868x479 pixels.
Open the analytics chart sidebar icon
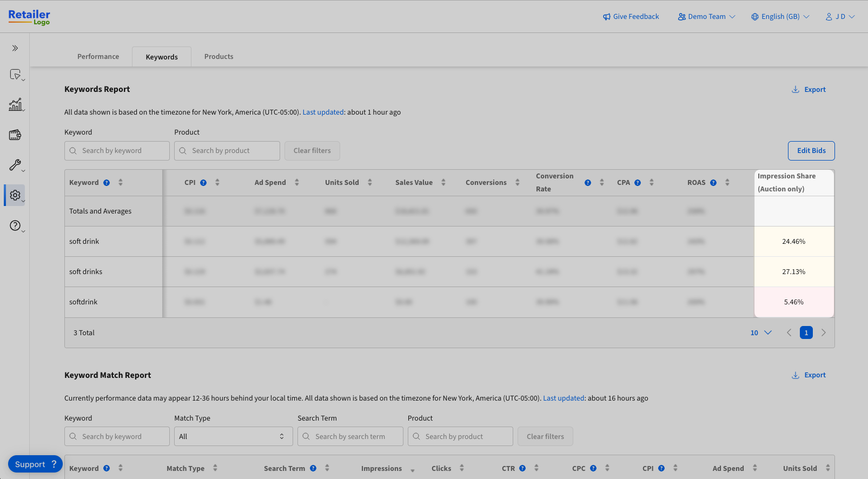[x=16, y=104]
